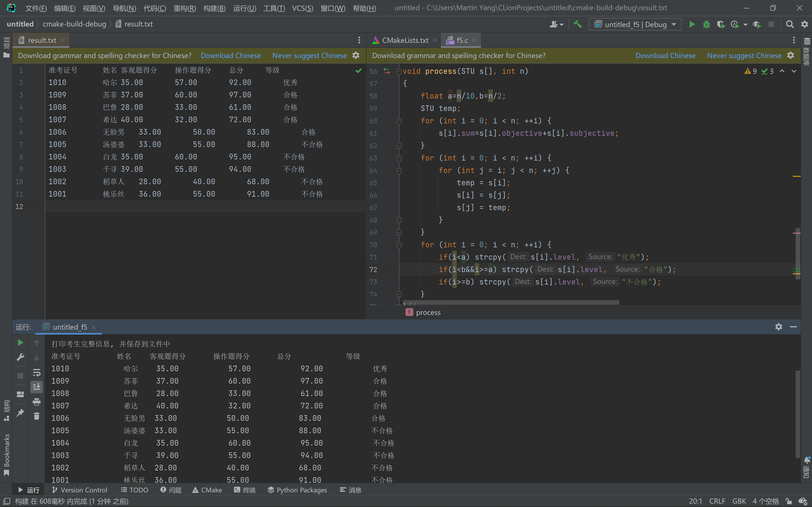
Task: Click the Build hammer icon
Action: [x=577, y=24]
